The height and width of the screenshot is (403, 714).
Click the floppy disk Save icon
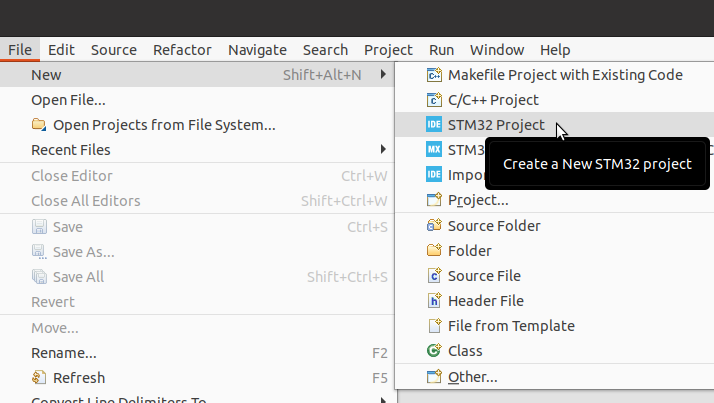[39, 227]
